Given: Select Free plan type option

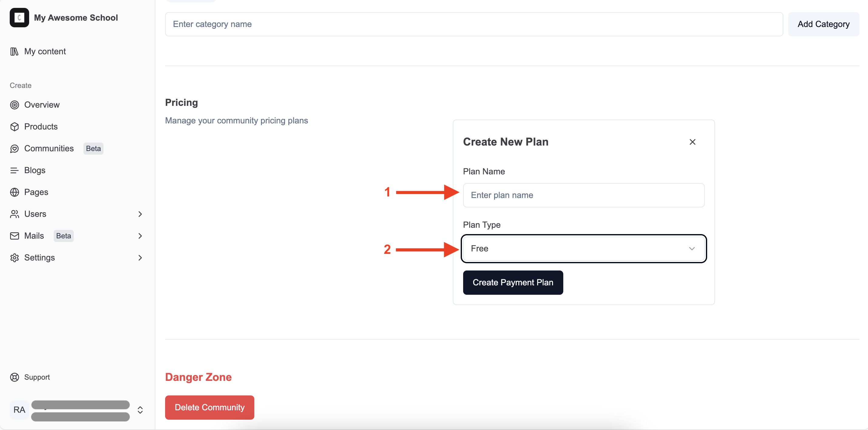Looking at the screenshot, I should point(583,248).
